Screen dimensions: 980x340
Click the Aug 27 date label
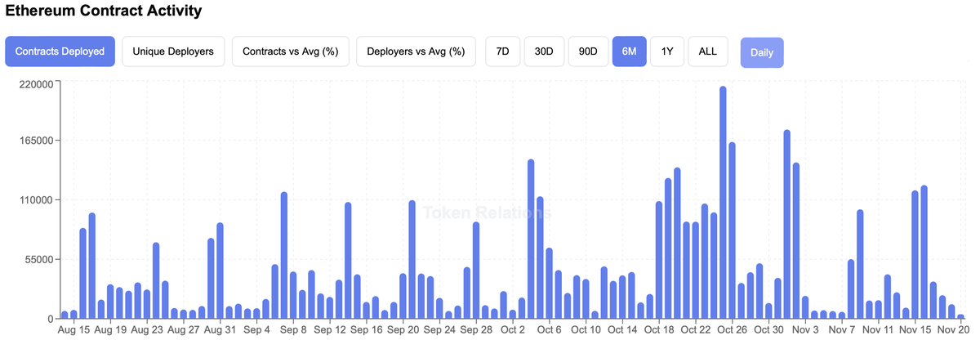[x=184, y=330]
